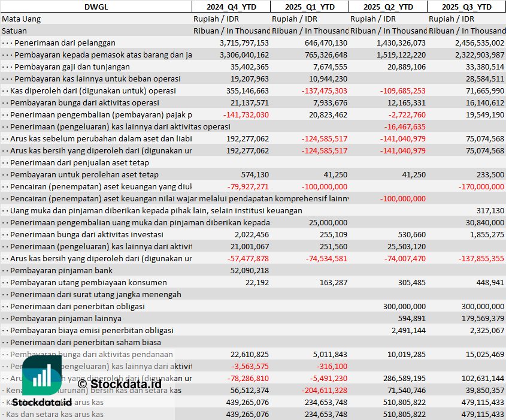Click value 286,589,195
The width and height of the screenshot is (506, 420).
click(404, 378)
